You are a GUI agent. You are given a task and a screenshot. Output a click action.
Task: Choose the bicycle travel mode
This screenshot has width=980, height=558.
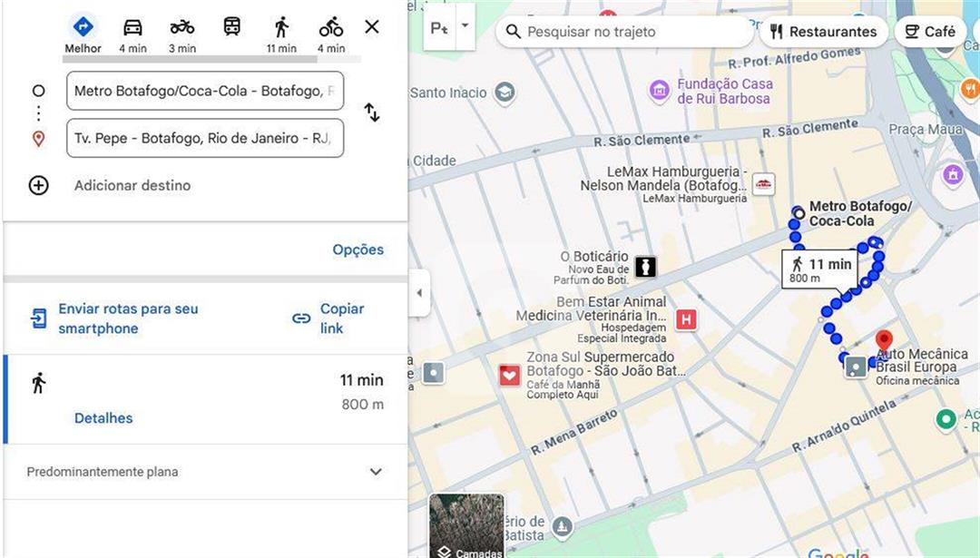(330, 35)
